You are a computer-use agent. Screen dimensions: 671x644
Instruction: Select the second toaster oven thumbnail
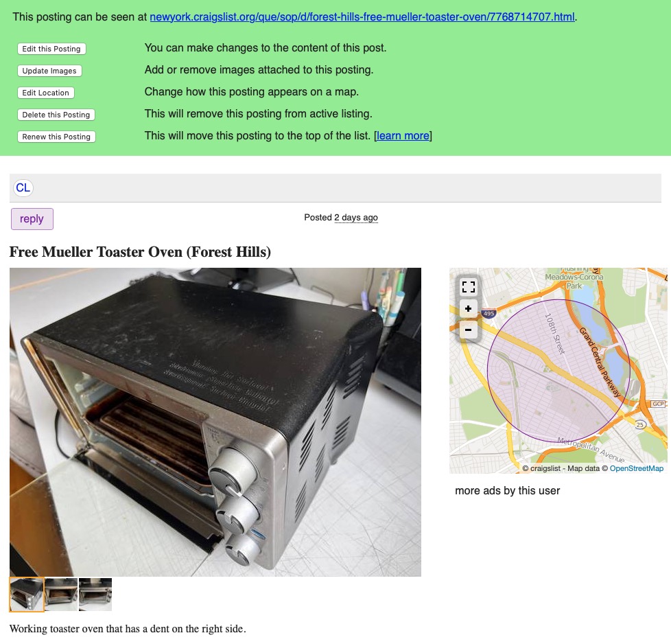[x=61, y=595]
